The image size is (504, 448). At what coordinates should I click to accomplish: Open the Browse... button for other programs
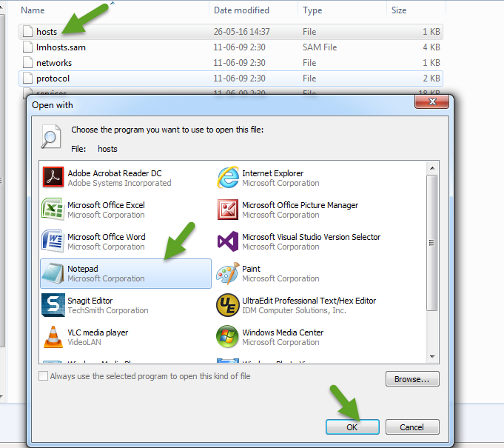(412, 379)
